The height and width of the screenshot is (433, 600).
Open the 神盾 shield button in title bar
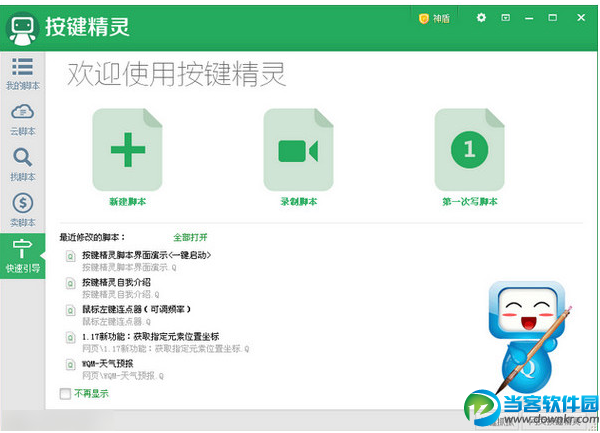coord(434,18)
